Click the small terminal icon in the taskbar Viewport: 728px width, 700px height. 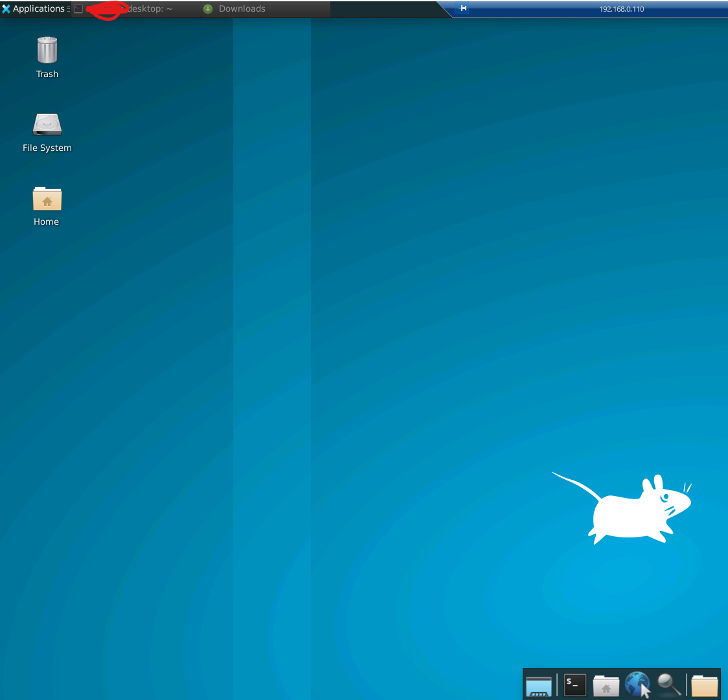78,8
